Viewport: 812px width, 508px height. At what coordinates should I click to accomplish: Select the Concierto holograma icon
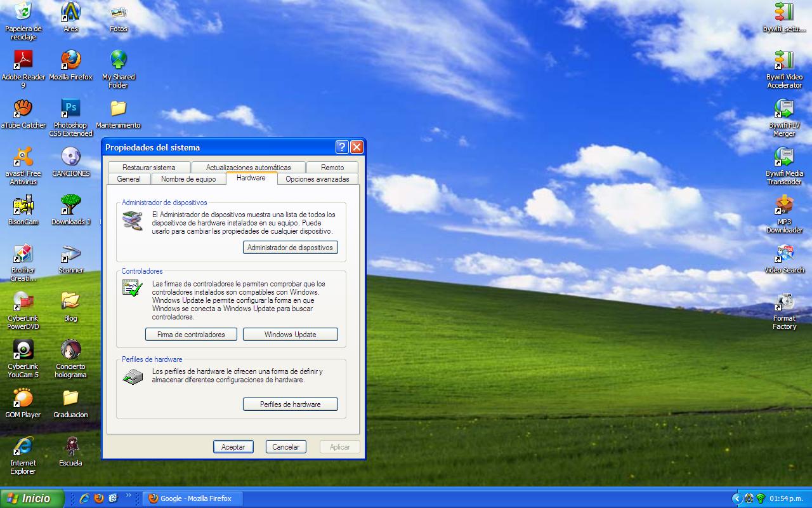[x=70, y=359]
